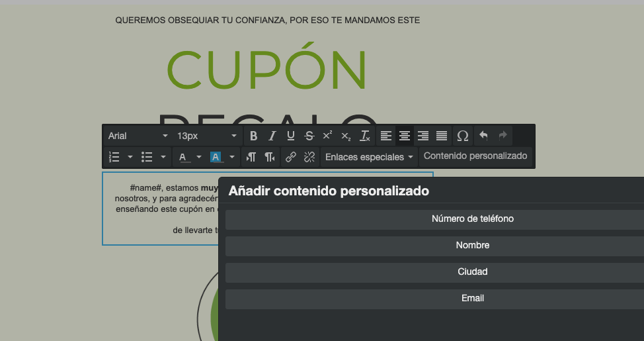
Task: Justify the text alignment
Action: [442, 136]
